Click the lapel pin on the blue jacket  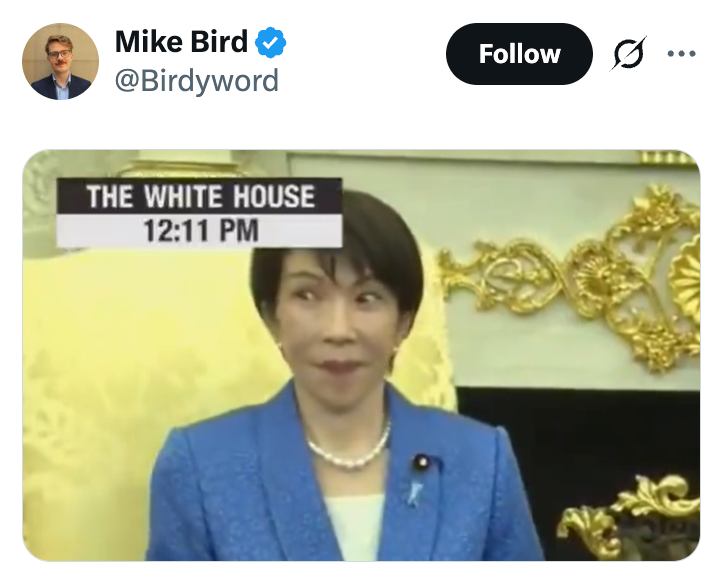coord(421,463)
